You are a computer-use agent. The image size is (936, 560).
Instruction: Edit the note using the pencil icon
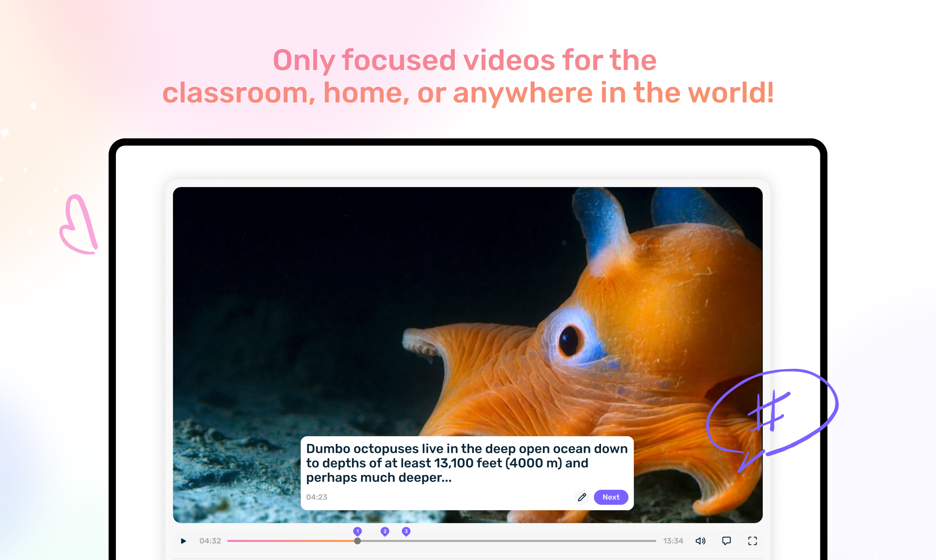582,497
